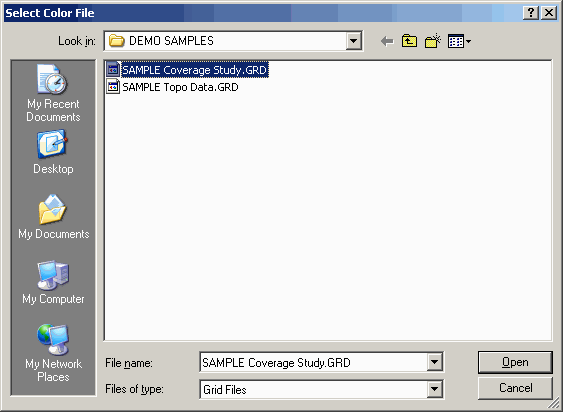Select the SAMPLE Coverage Study.GRD file
This screenshot has width=563, height=412.
point(194,70)
